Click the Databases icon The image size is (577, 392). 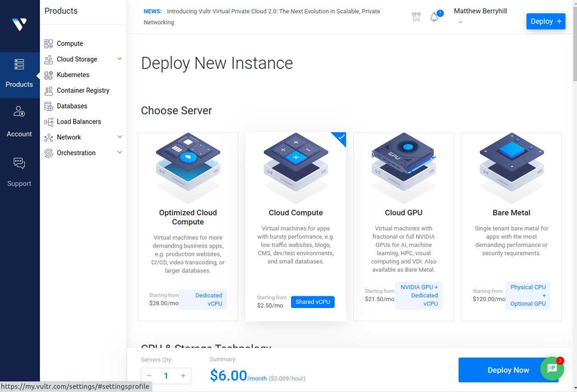tap(48, 107)
